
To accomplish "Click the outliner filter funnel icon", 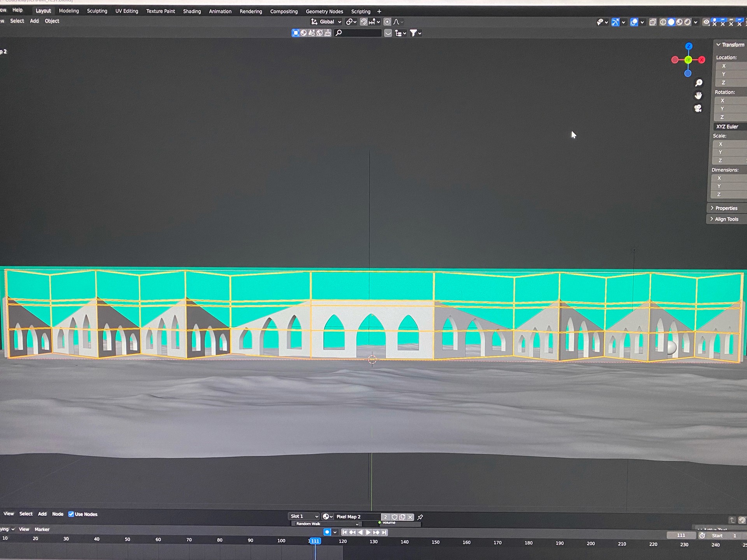I will point(414,33).
